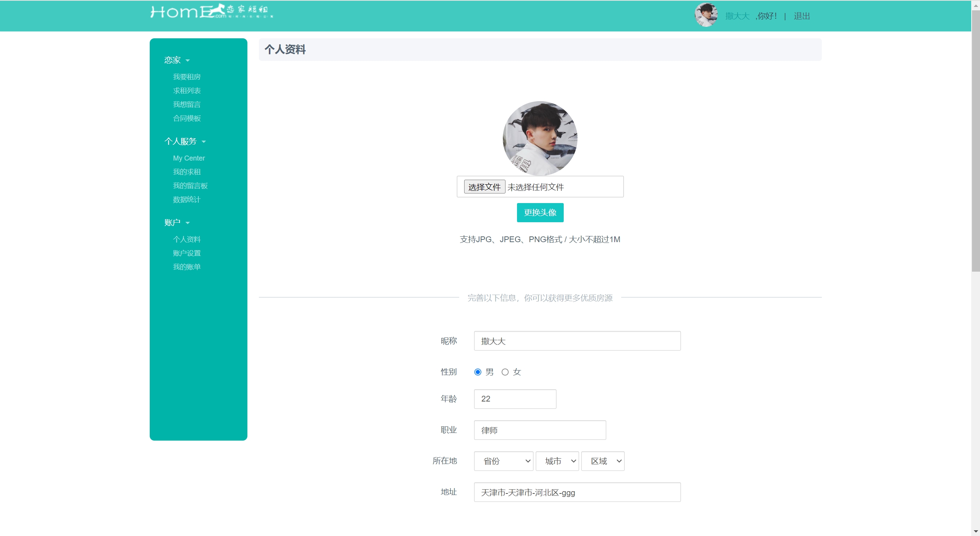The width and height of the screenshot is (980, 536).
Task: Click the 撒大大 username link in header
Action: point(737,16)
